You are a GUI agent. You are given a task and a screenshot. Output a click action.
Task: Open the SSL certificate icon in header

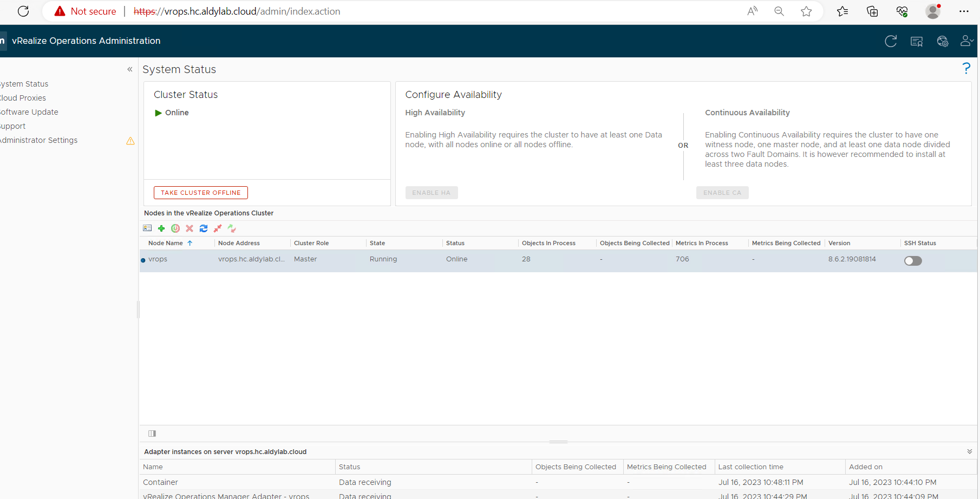[917, 42]
